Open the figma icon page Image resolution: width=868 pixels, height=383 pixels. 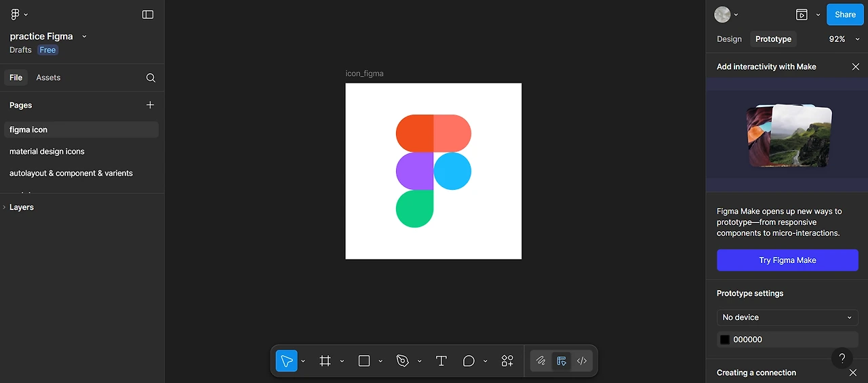[x=81, y=129]
